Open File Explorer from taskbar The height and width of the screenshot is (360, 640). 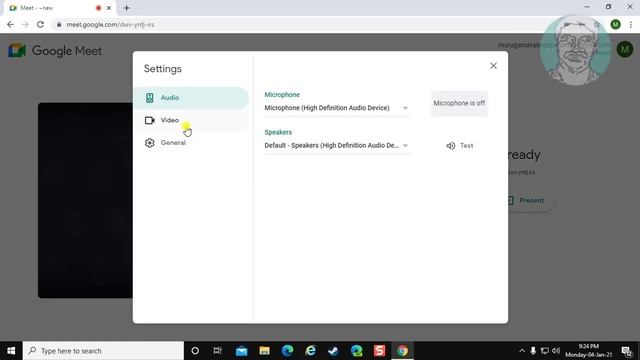[x=264, y=351]
